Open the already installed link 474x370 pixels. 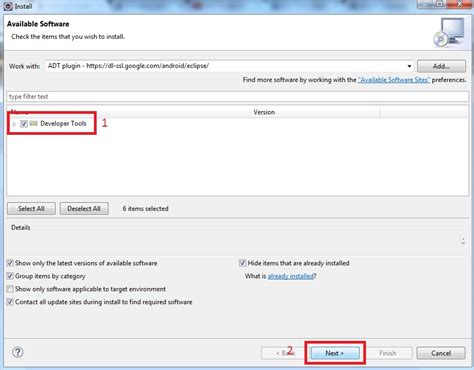tap(291, 276)
